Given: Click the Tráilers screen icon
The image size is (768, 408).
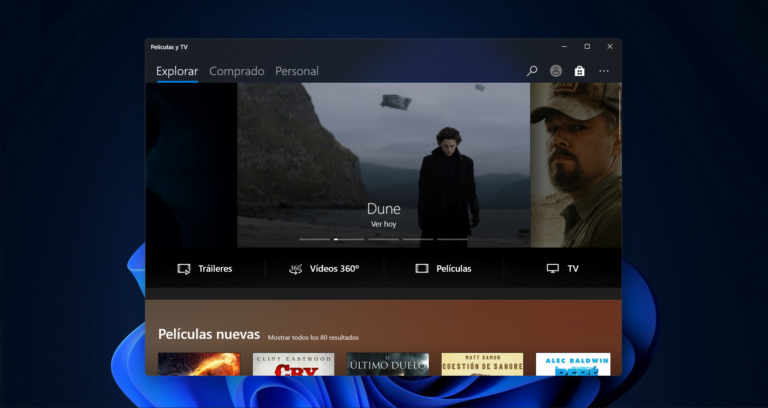Looking at the screenshot, I should tap(184, 269).
